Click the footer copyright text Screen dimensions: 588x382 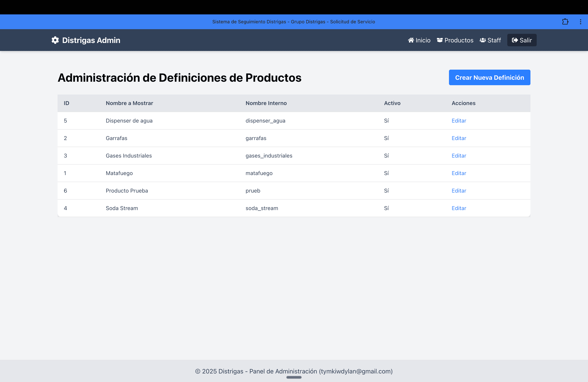[294, 371]
